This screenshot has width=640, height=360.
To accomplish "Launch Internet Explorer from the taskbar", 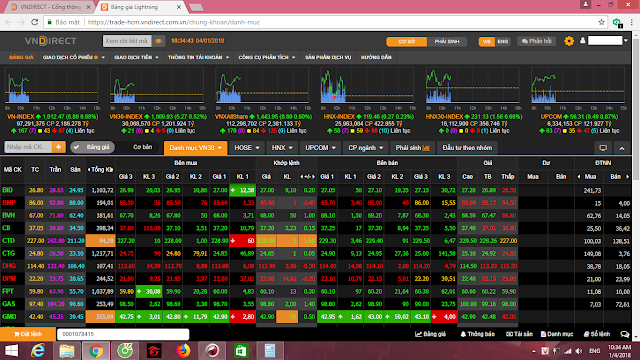I will coord(38,351).
